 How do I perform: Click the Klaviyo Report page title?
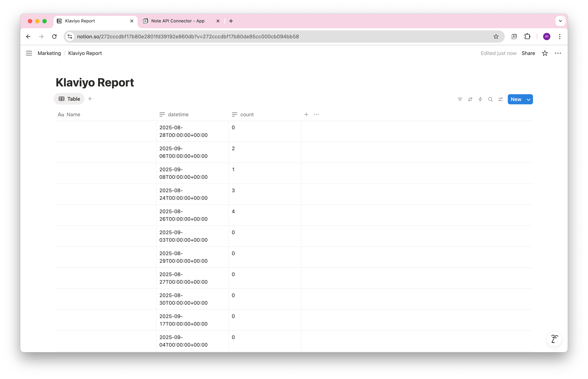point(95,82)
